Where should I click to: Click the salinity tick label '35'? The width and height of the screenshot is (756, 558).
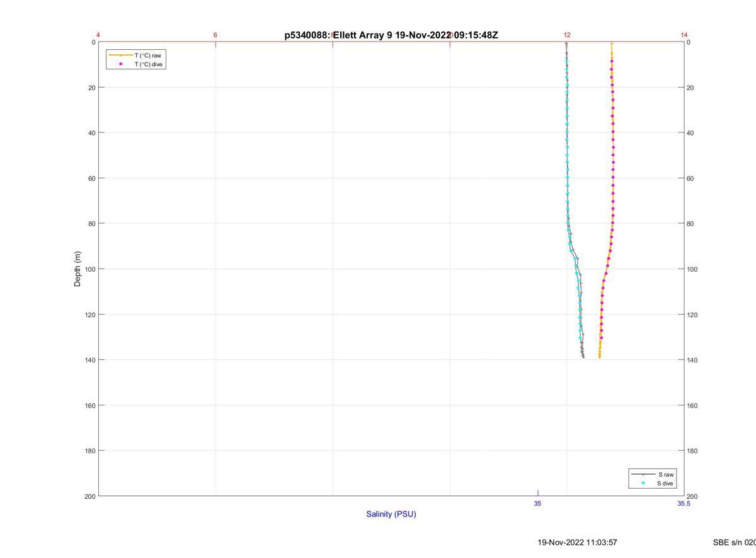click(x=537, y=503)
